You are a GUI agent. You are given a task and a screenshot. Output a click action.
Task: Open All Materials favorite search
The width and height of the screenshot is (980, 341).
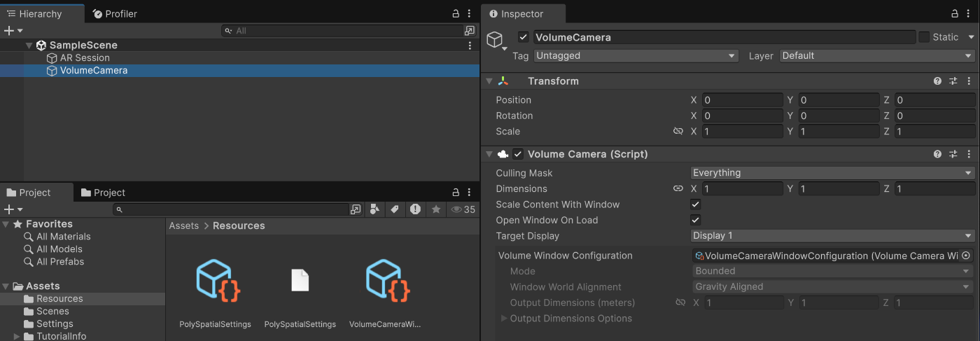[63, 237]
